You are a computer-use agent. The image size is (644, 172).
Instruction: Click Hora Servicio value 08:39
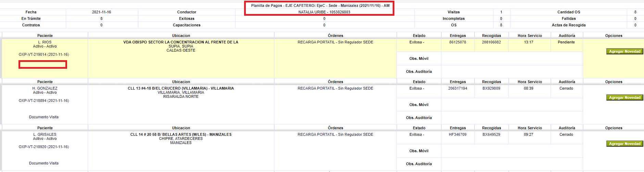pos(529,88)
